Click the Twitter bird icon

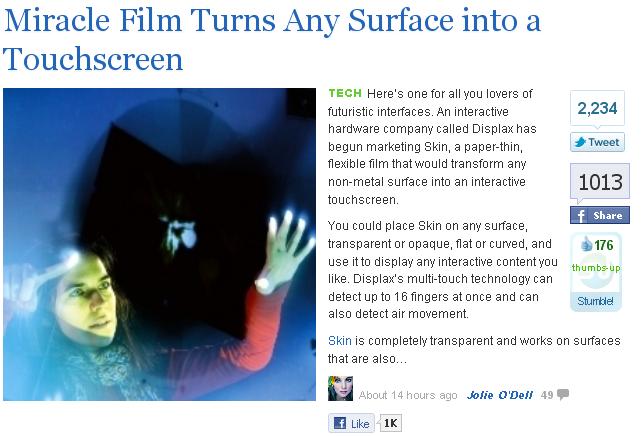(580, 142)
